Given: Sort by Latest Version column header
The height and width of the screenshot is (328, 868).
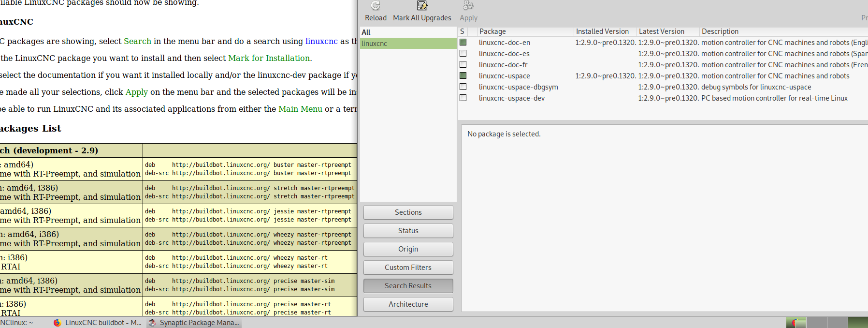Looking at the screenshot, I should pyautogui.click(x=668, y=31).
